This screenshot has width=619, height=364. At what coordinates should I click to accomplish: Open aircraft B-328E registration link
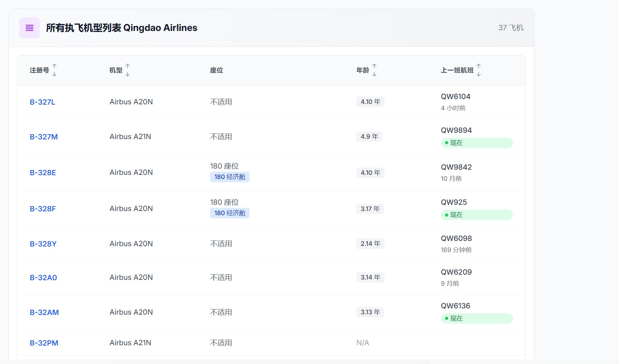click(43, 172)
